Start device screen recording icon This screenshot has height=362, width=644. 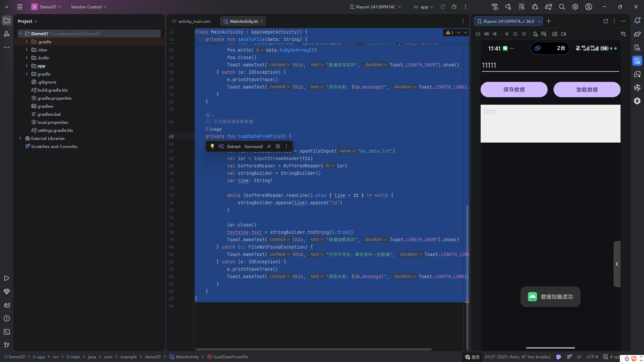pyautogui.click(x=563, y=34)
